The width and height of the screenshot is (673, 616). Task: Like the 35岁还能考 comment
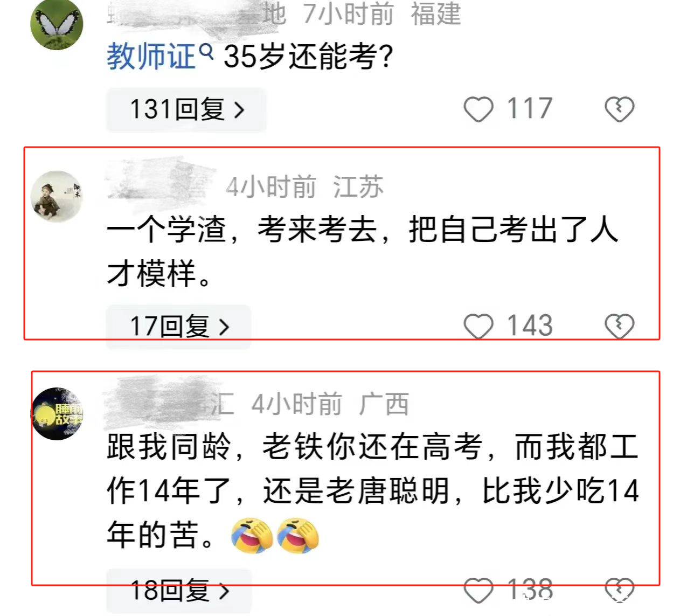478,109
